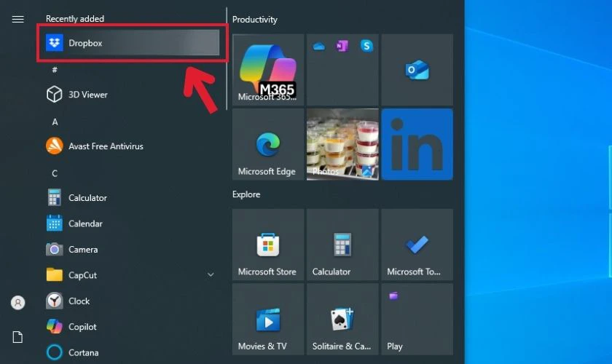
Task: Click the Microsoft 365 tile
Action: [x=267, y=69]
